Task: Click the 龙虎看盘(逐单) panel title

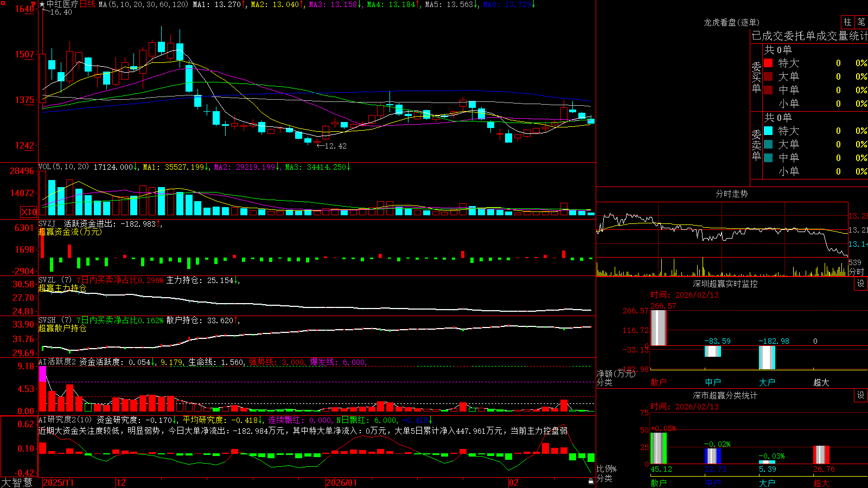Action: coord(732,22)
